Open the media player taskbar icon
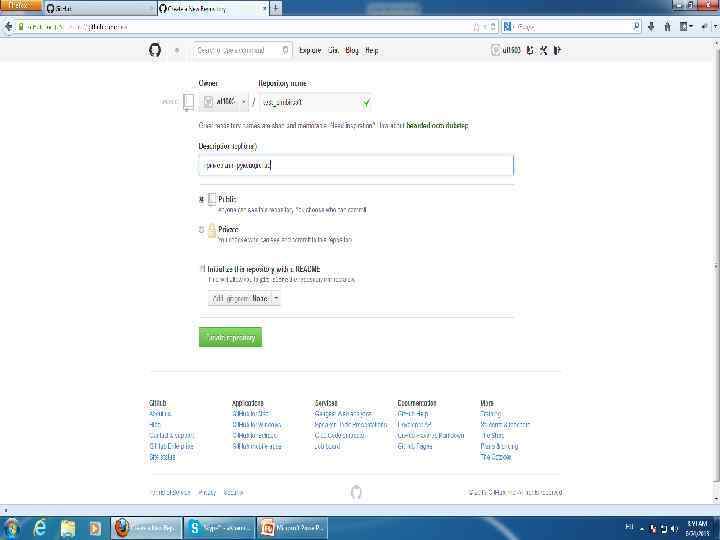 tap(95, 529)
